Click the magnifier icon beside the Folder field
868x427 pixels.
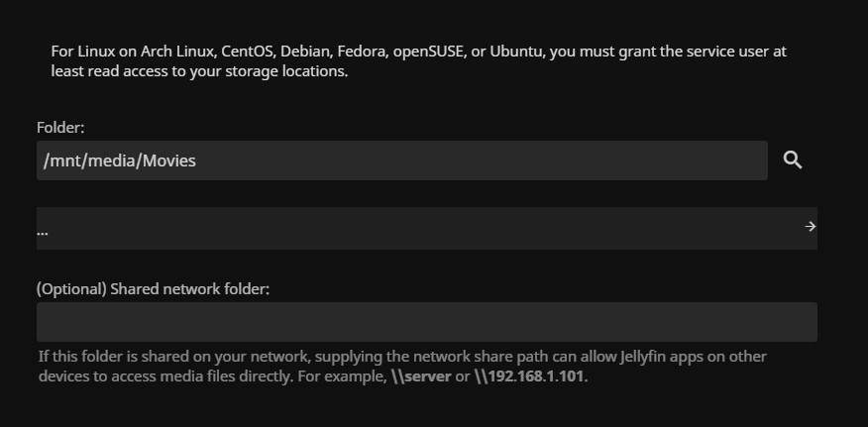click(792, 160)
